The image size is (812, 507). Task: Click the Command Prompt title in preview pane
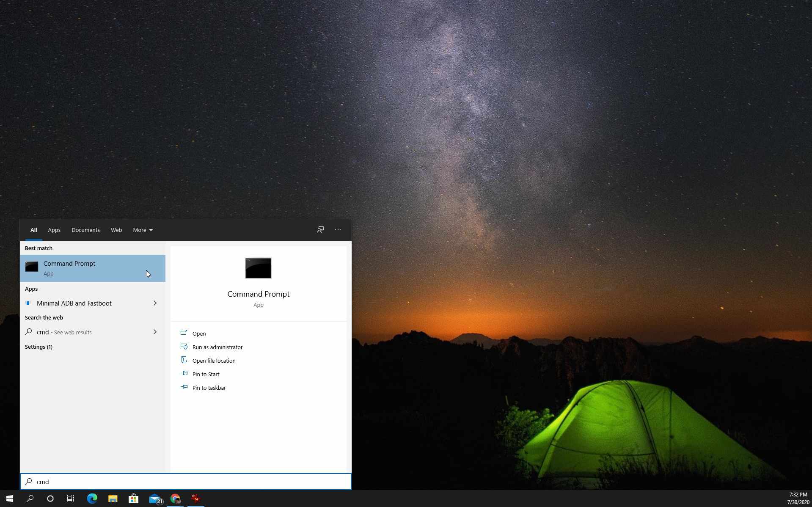tap(258, 294)
